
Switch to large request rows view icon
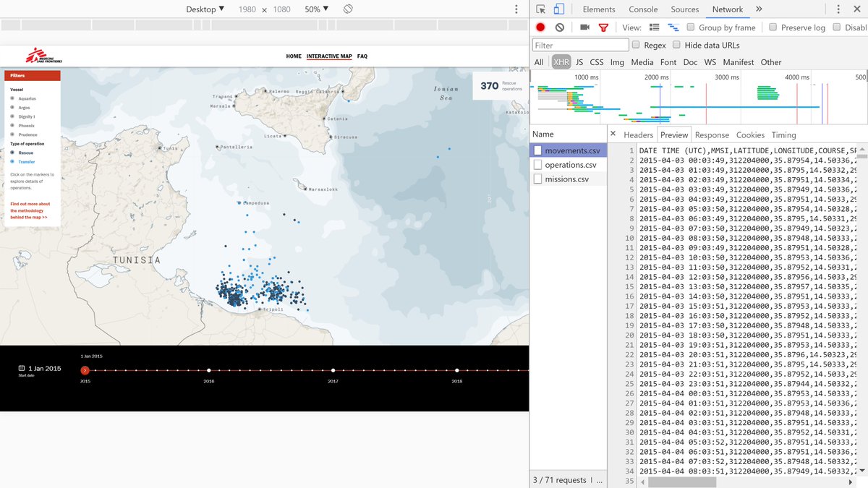pyautogui.click(x=655, y=27)
